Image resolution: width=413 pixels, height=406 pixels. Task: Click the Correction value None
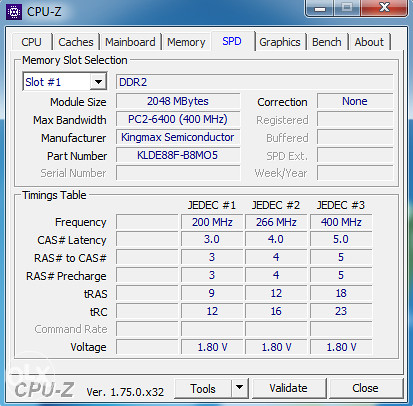pos(355,101)
